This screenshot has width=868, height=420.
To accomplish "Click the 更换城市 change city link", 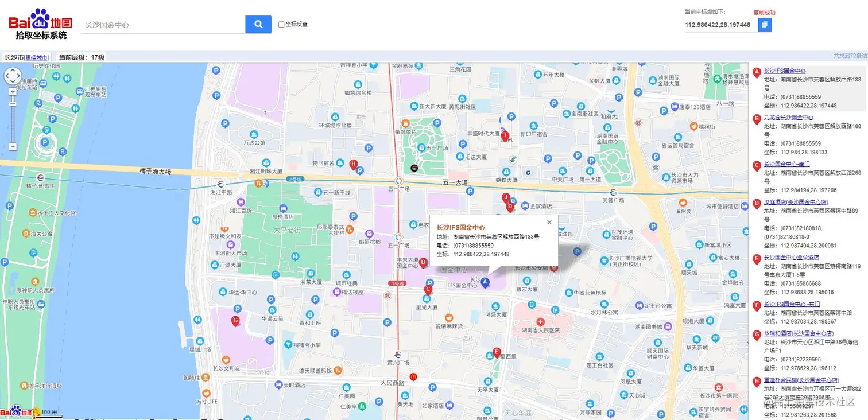I will [36, 57].
